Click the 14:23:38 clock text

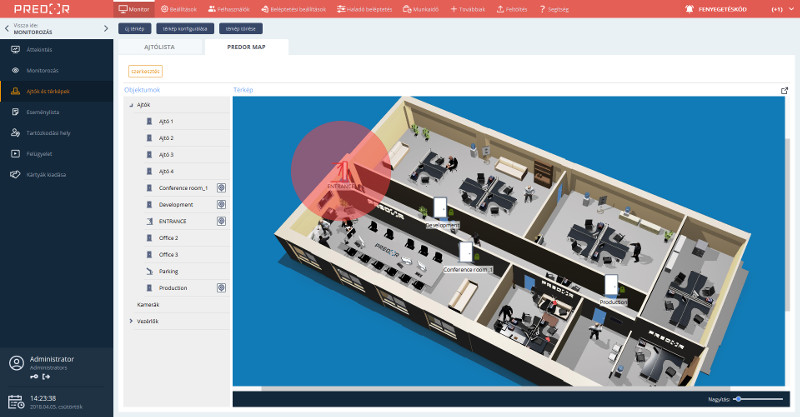point(43,398)
